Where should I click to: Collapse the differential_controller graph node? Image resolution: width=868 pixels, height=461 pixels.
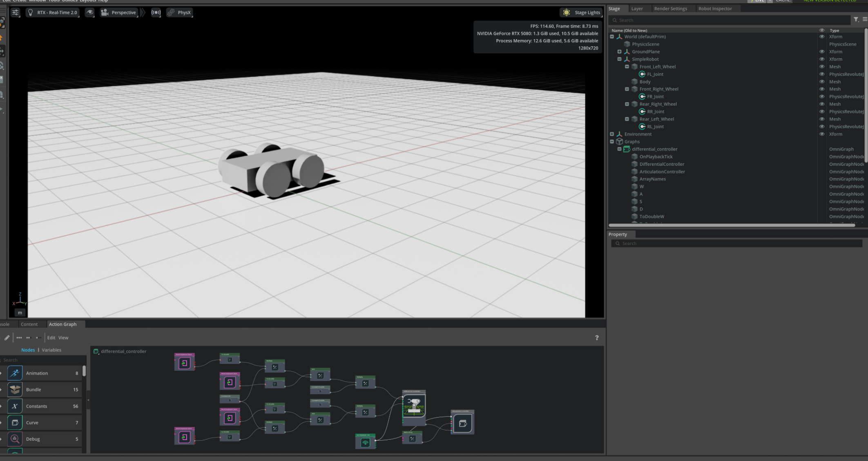point(619,149)
